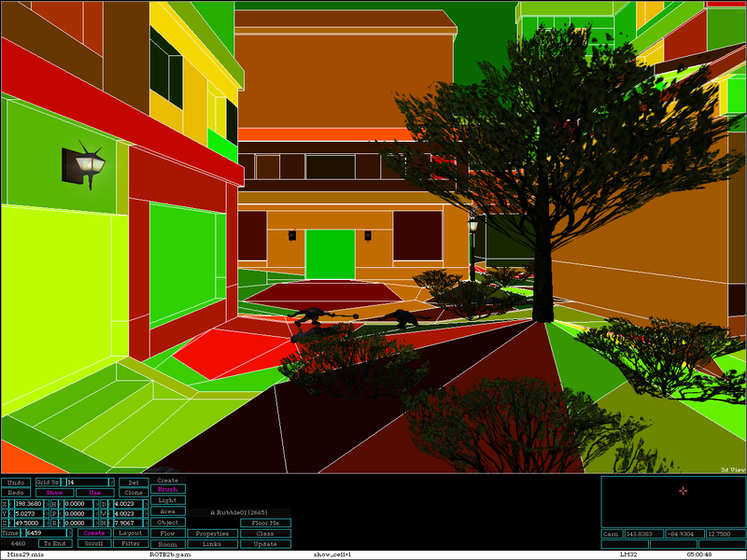Image resolution: width=747 pixels, height=560 pixels.
Task: Click the Cam button under the overhead map
Action: click(612, 534)
